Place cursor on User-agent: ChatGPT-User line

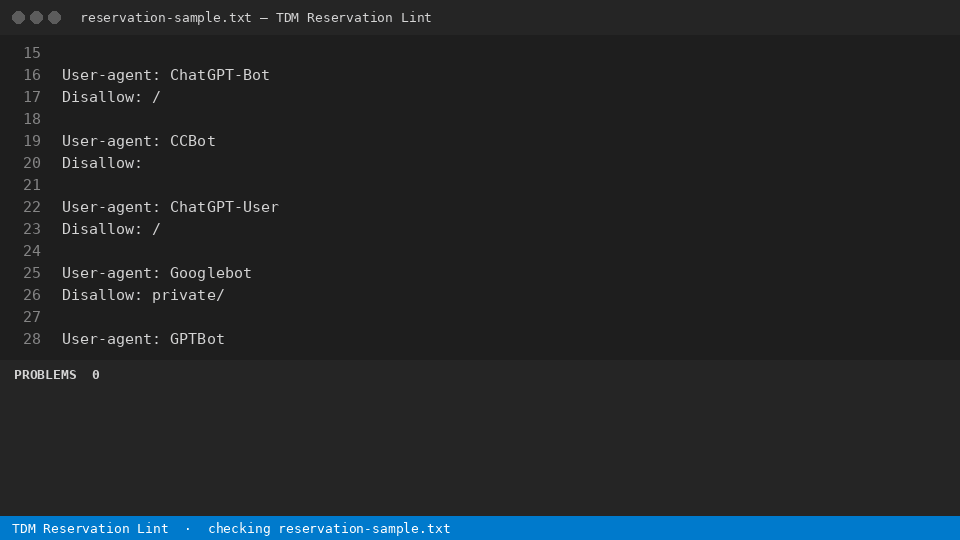click(x=170, y=207)
